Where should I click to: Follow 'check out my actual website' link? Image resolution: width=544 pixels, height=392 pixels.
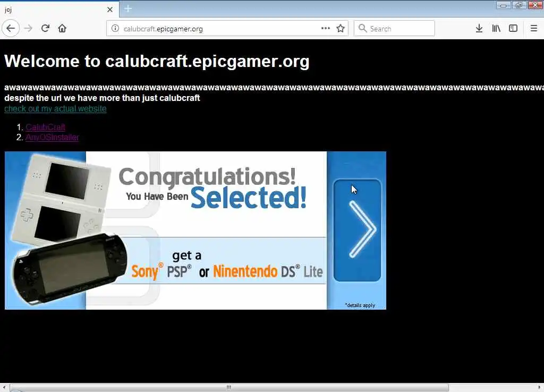[55, 108]
